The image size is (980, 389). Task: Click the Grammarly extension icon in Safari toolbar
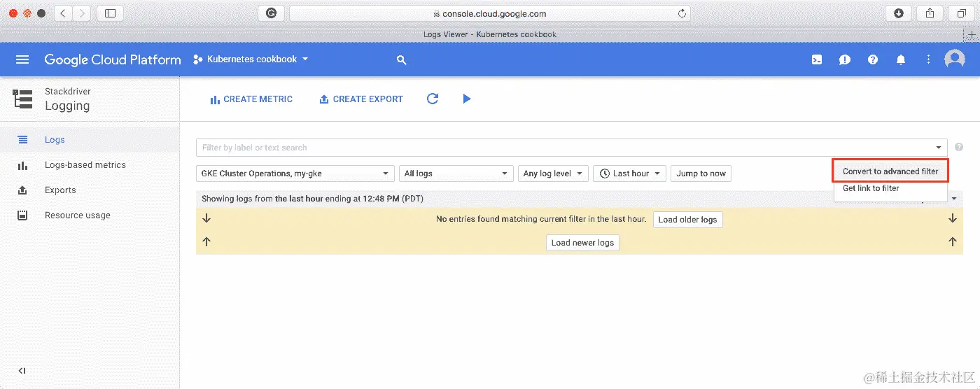[x=272, y=13]
